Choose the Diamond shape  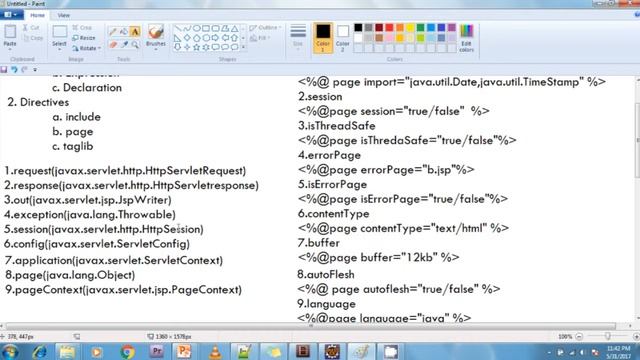point(187,38)
